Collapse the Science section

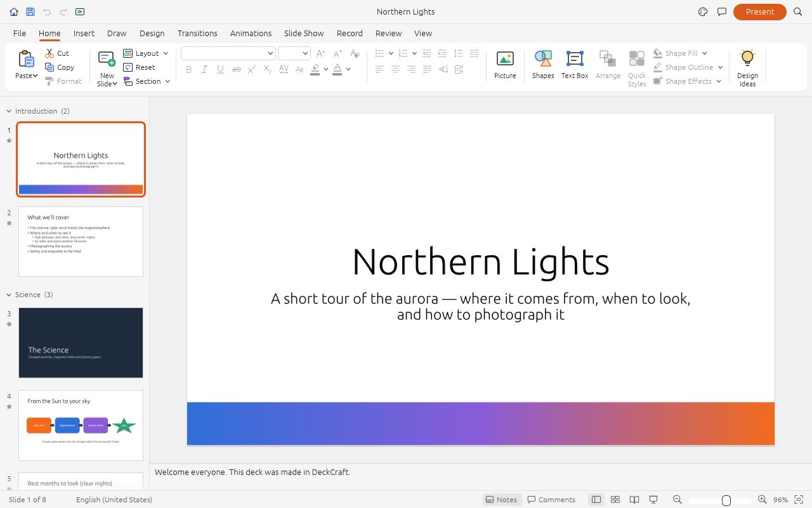[9, 295]
